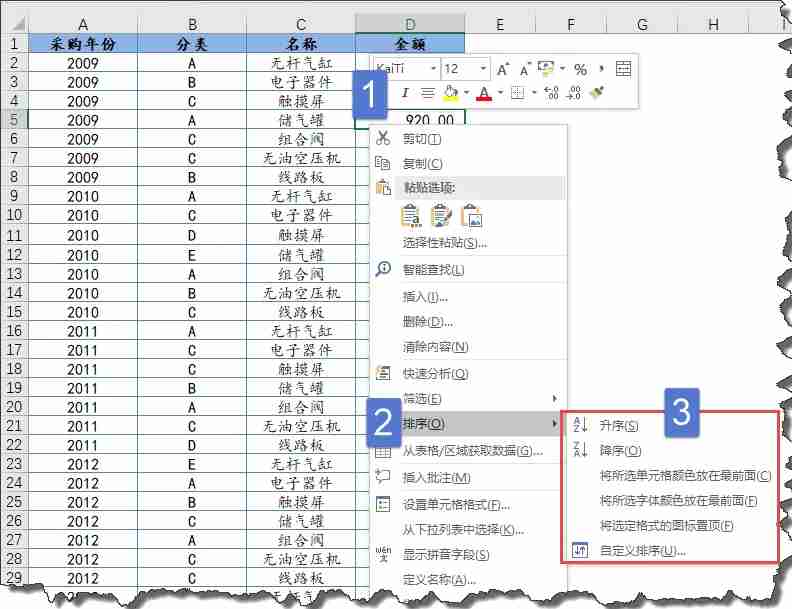Click scissors icon for 剪切
This screenshot has height=609, width=792.
383,138
